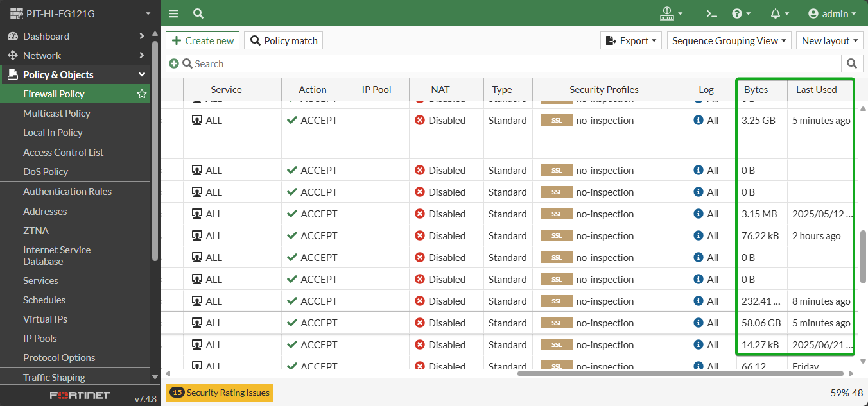Open the admin user dropdown
Screen dimensions: 868x406
[832, 13]
